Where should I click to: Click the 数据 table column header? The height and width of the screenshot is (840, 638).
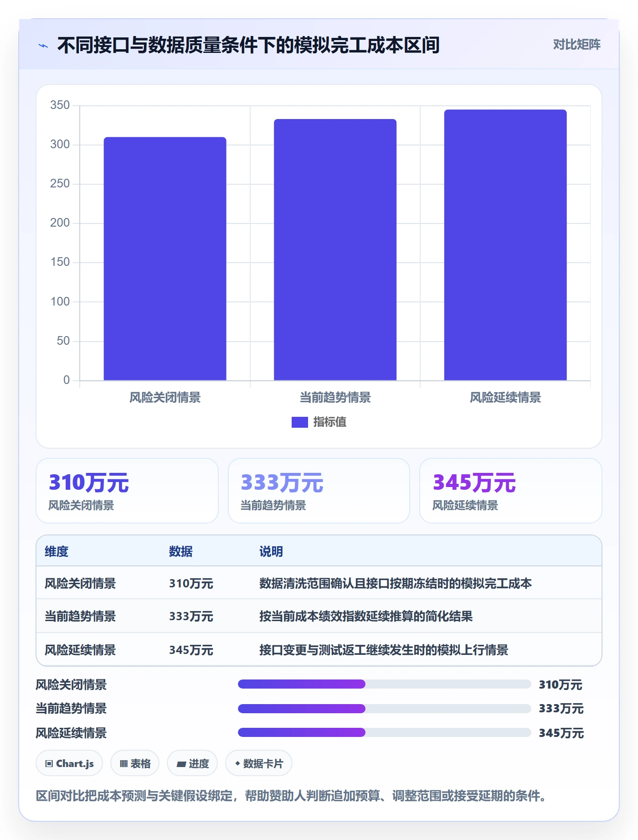[181, 551]
